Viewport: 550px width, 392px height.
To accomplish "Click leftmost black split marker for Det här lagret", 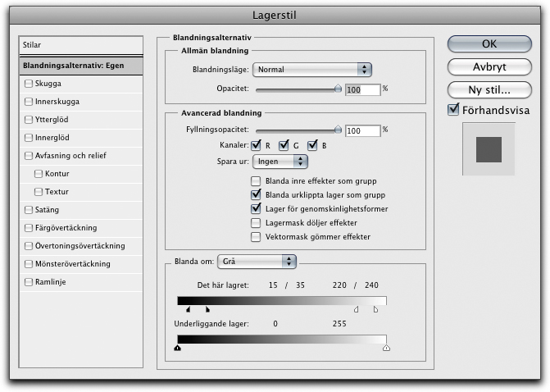I will tap(188, 310).
